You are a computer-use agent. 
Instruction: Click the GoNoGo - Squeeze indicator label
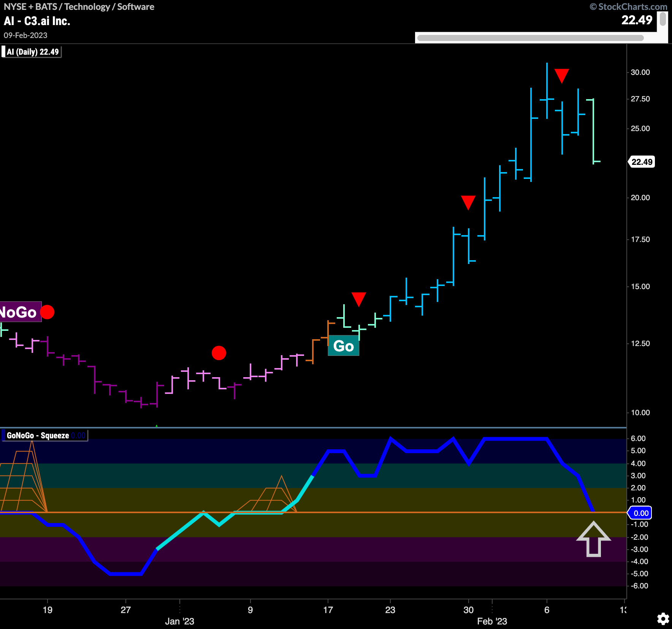tap(45, 435)
